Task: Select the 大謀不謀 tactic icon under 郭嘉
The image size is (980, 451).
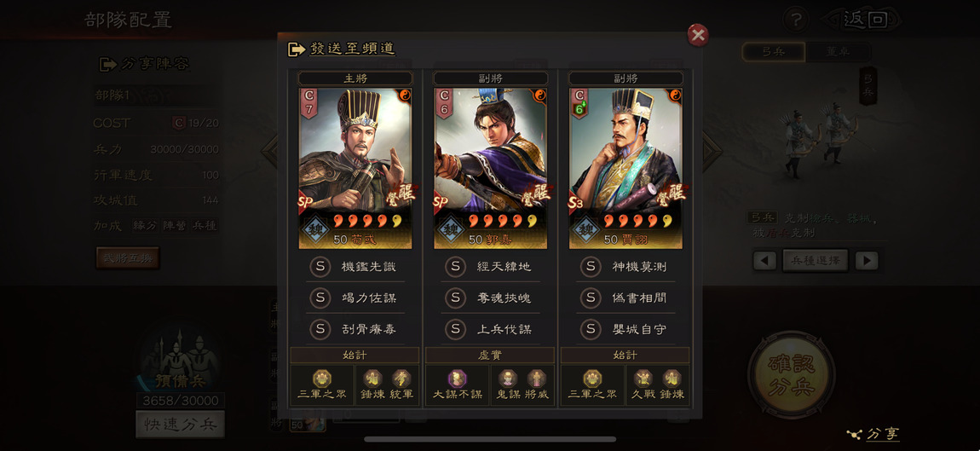Action: (457, 379)
